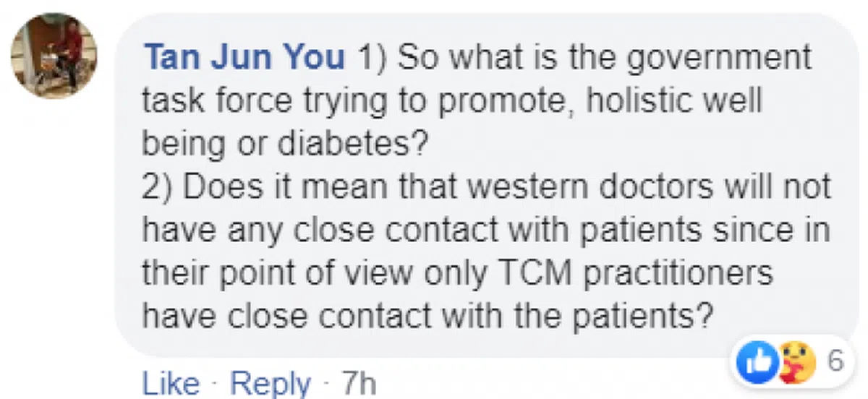868x399 pixels.
Task: View the reaction count of 6
Action: (835, 360)
